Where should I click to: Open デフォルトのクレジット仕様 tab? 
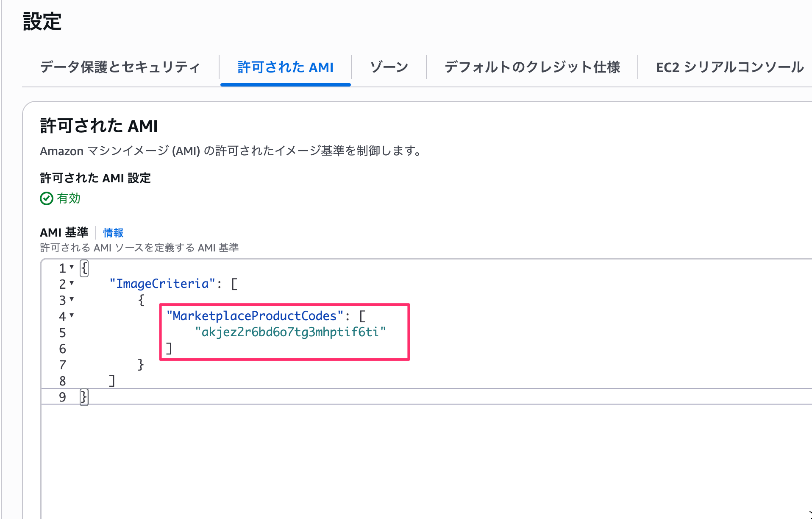pyautogui.click(x=532, y=67)
